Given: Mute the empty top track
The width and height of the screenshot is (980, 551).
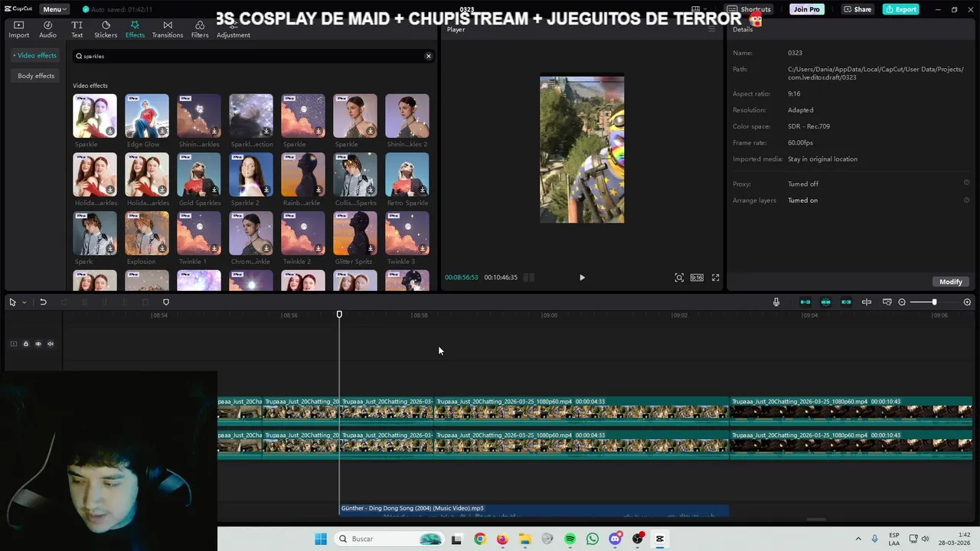Looking at the screenshot, I should 51,344.
